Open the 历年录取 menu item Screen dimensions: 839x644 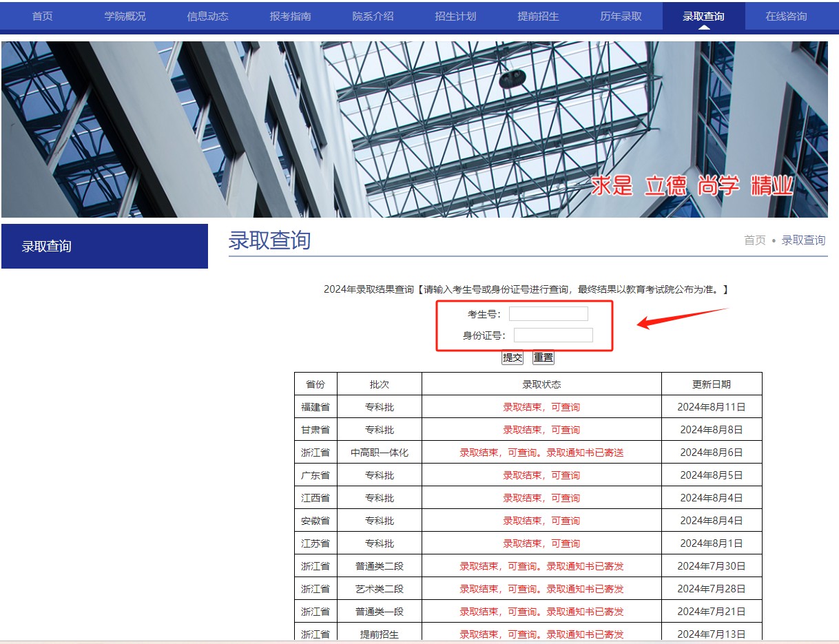pyautogui.click(x=621, y=16)
